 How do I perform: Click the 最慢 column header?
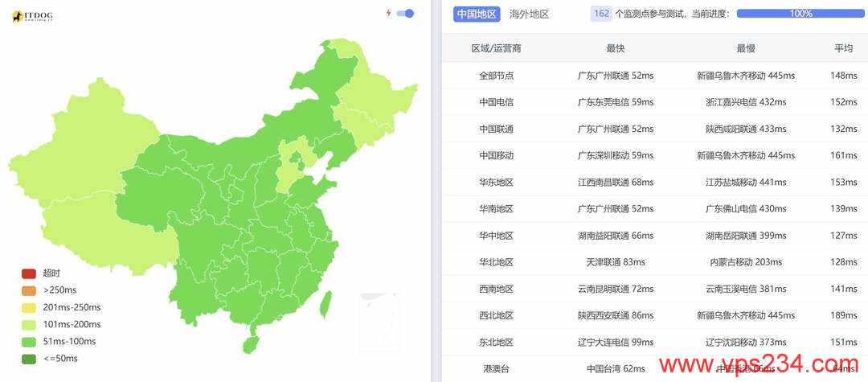746,49
